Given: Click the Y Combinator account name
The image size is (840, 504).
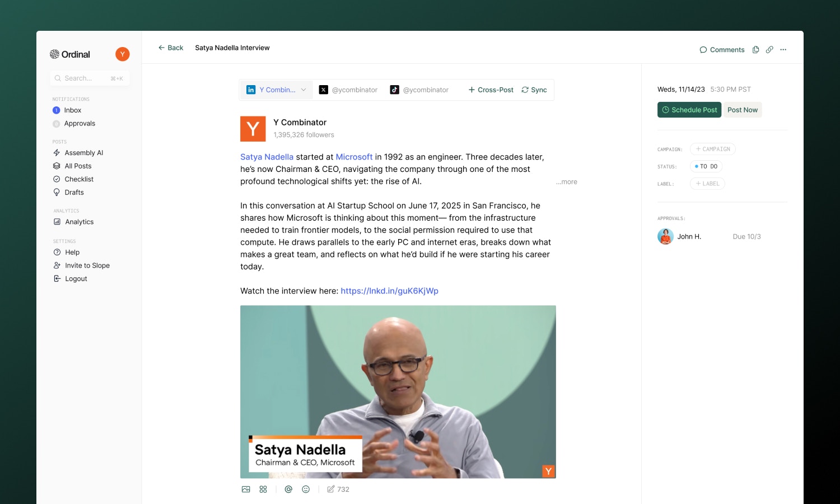Looking at the screenshot, I should (300, 123).
